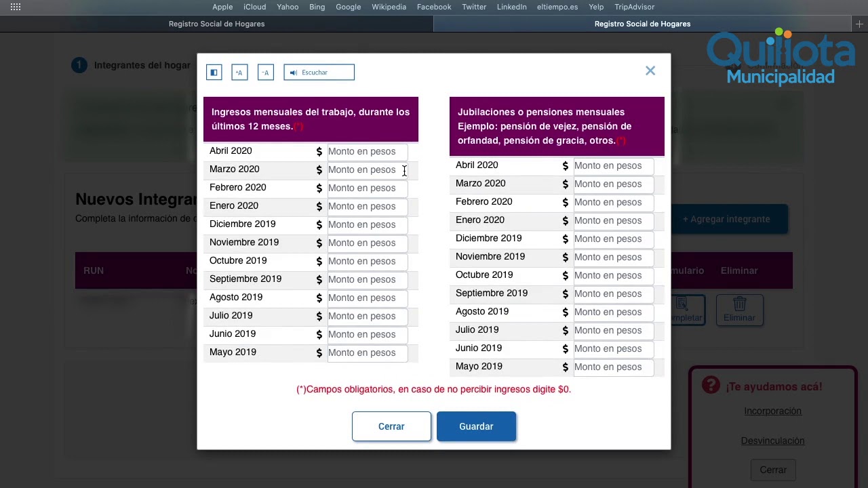This screenshot has height=488, width=868.
Task: Open Twitter bookmark
Action: (474, 7)
